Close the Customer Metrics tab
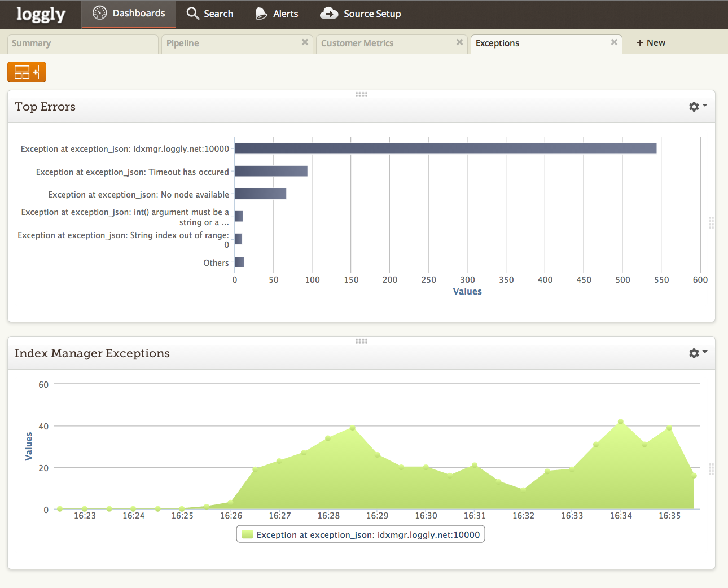 click(459, 42)
